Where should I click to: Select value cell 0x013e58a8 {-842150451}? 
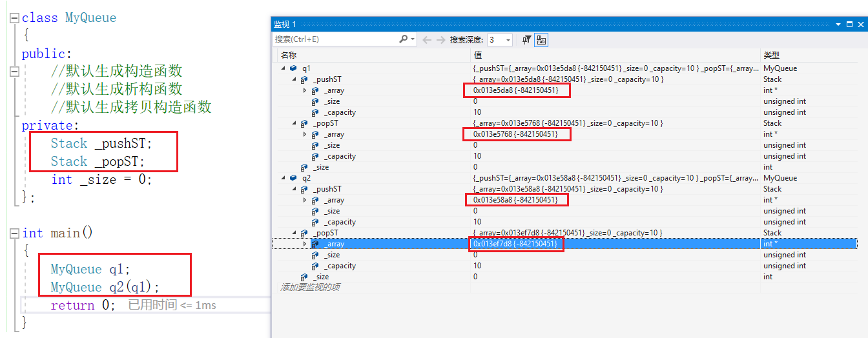pos(515,200)
